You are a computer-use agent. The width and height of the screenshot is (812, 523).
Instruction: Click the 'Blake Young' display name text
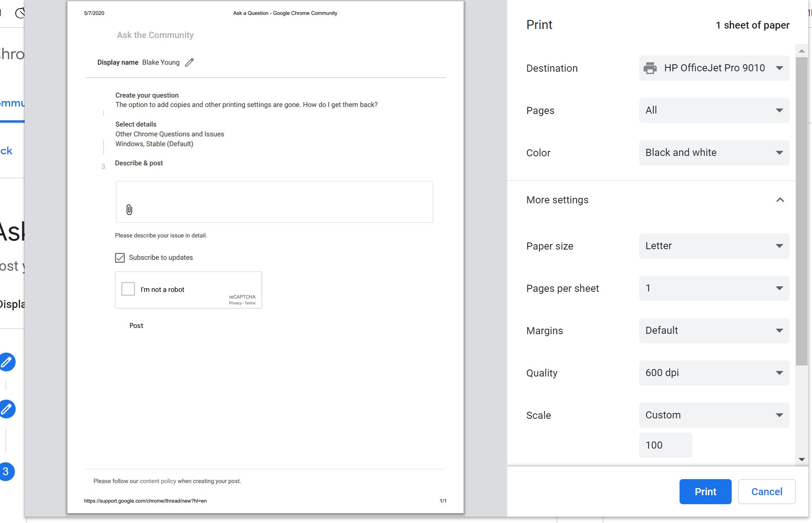click(161, 62)
